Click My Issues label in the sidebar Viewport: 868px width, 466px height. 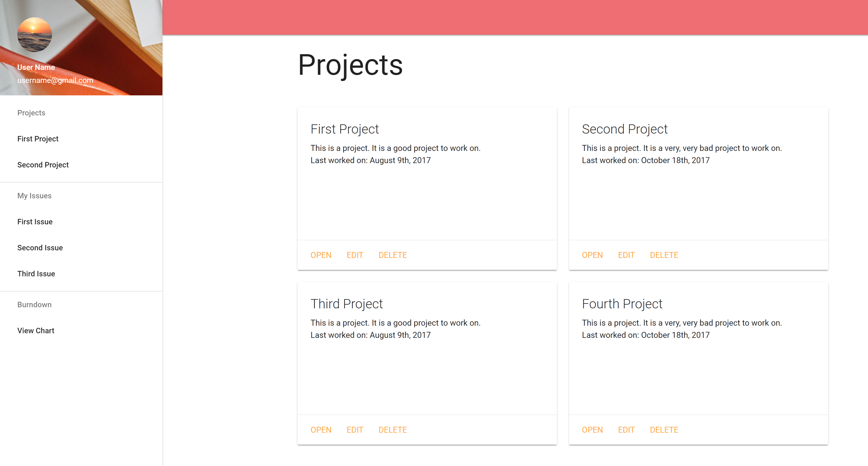pyautogui.click(x=34, y=195)
